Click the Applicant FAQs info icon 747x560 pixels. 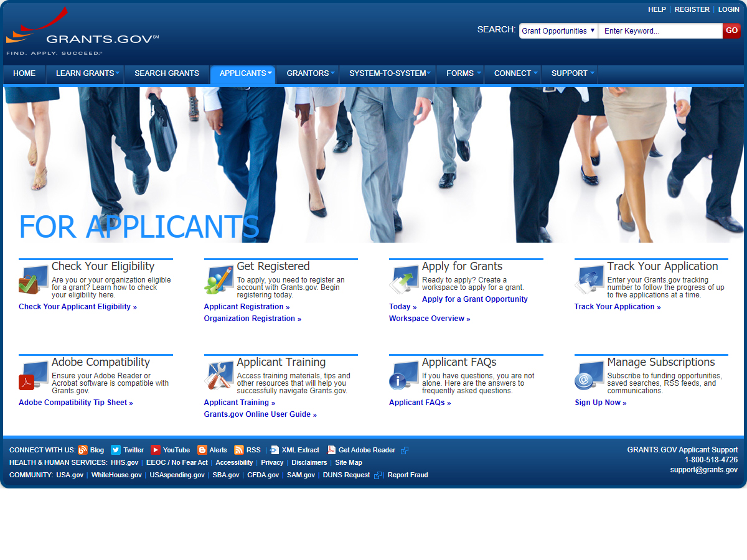tap(403, 376)
